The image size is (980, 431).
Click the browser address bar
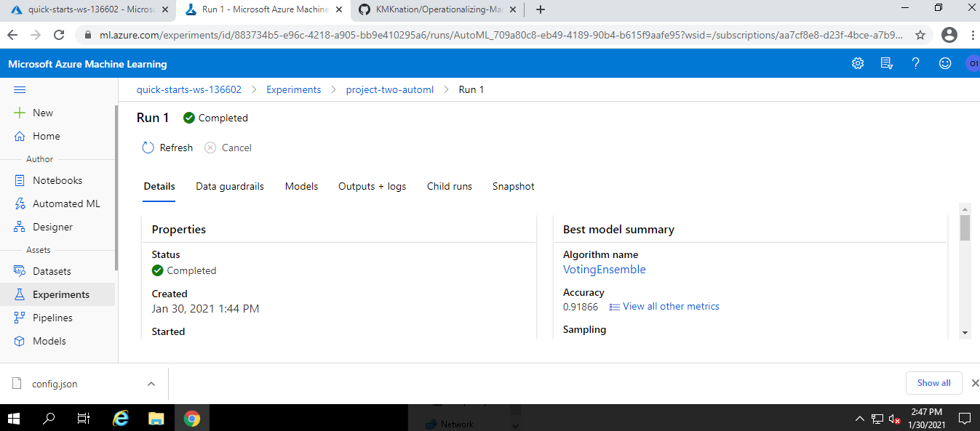502,35
